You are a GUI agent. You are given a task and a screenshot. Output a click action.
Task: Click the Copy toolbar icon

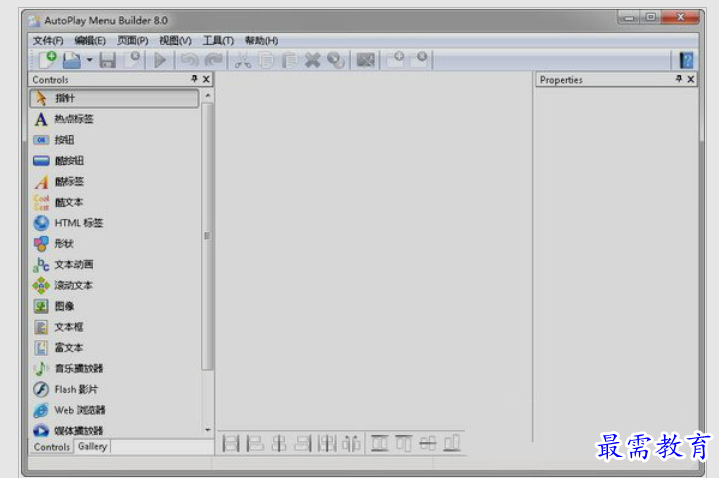pyautogui.click(x=266, y=60)
